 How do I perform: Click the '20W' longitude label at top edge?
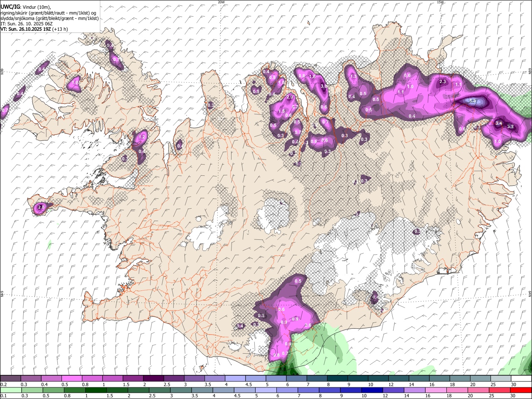[x=221, y=2]
